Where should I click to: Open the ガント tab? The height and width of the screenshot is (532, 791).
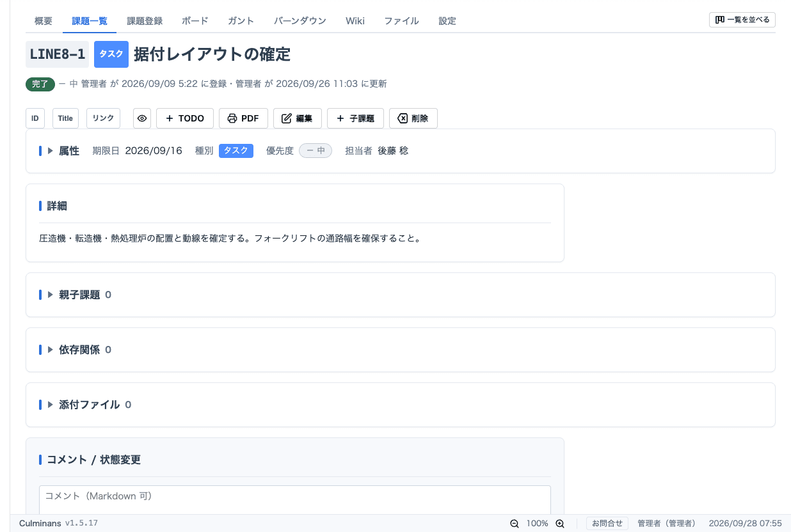241,21
